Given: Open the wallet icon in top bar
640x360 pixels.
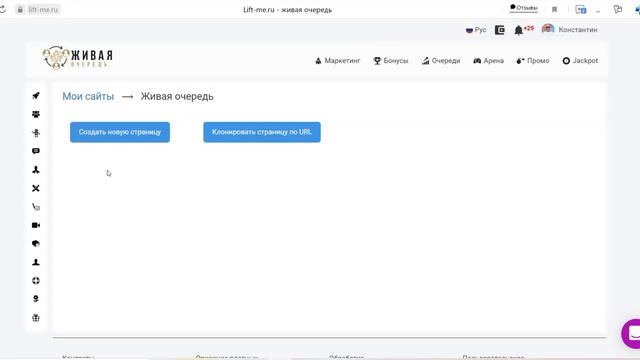Looking at the screenshot, I should [x=500, y=30].
